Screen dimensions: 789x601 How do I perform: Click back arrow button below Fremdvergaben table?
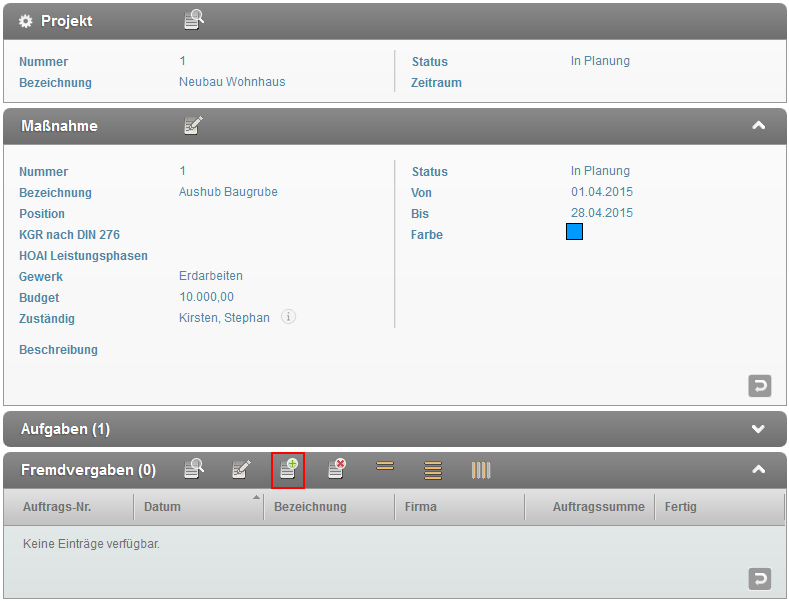(760, 579)
